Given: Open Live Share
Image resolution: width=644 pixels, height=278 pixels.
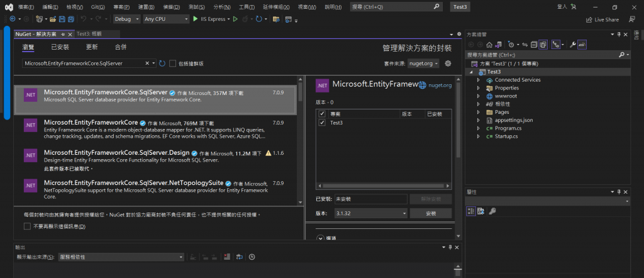Looking at the screenshot, I should (602, 19).
